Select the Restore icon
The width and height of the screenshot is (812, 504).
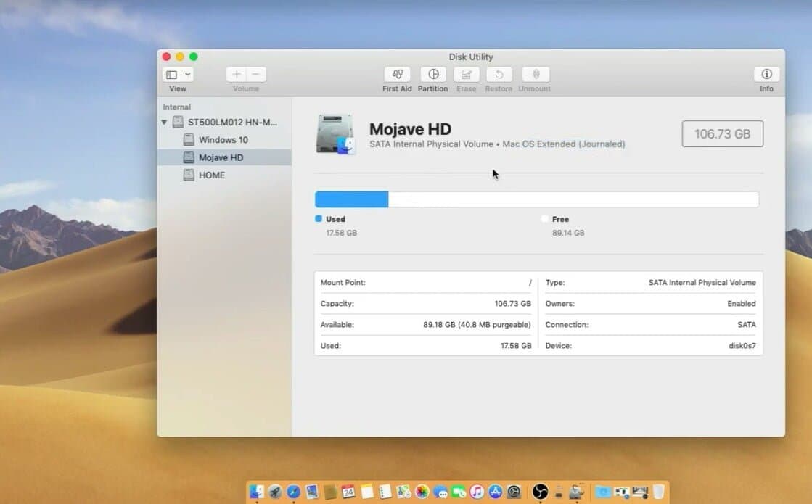(499, 74)
